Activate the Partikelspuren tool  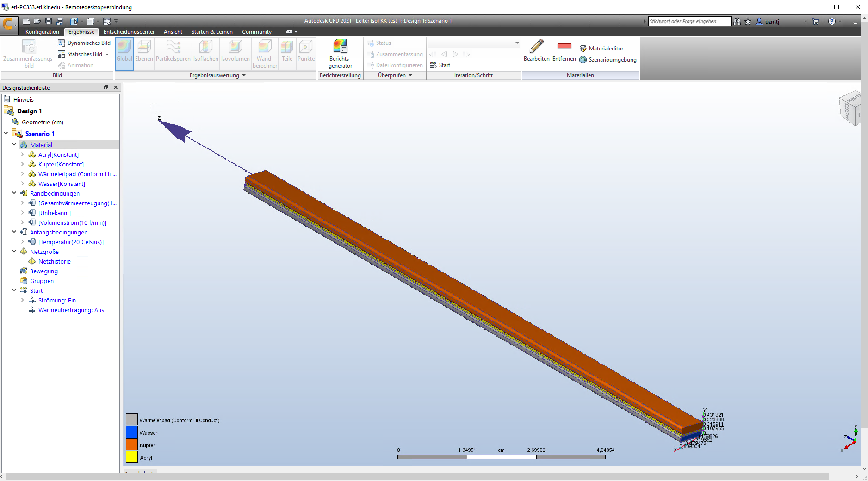pos(173,52)
